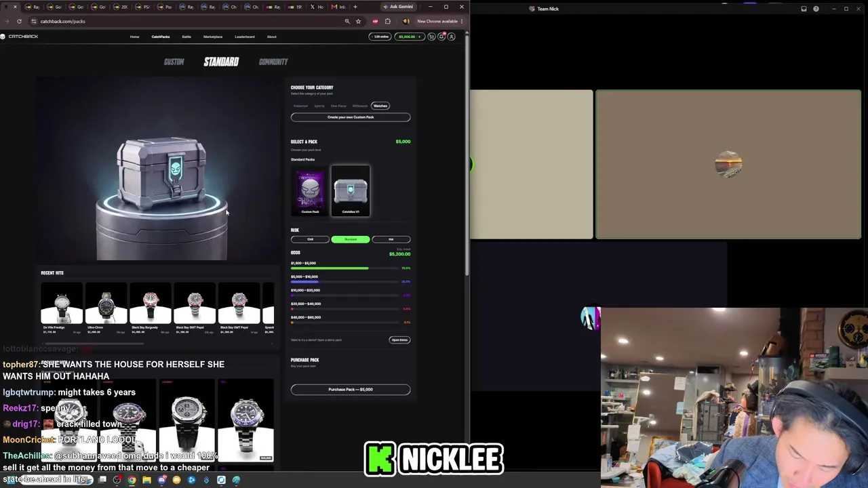Open the Home nav link
The height and width of the screenshot is (488, 868).
tap(134, 37)
